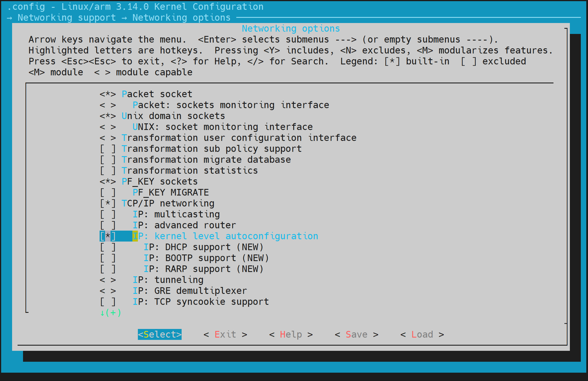This screenshot has width=588, height=381.
Task: Open the Help screen
Action: coord(290,334)
